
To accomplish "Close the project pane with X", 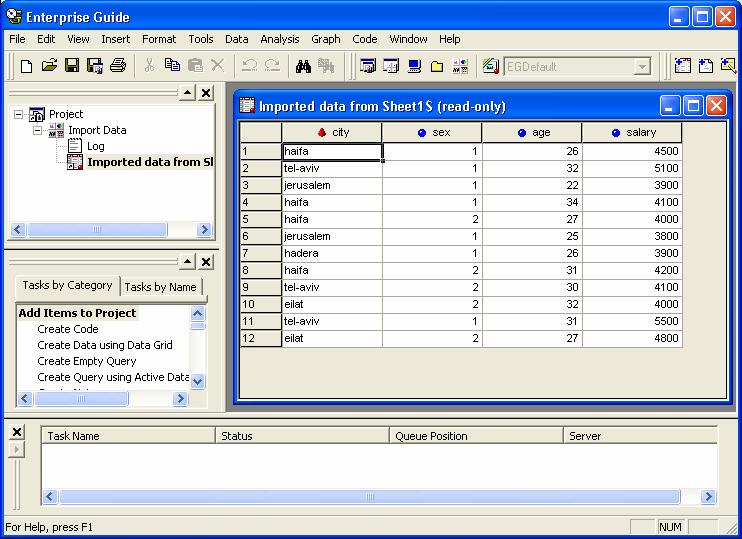I will (x=206, y=93).
